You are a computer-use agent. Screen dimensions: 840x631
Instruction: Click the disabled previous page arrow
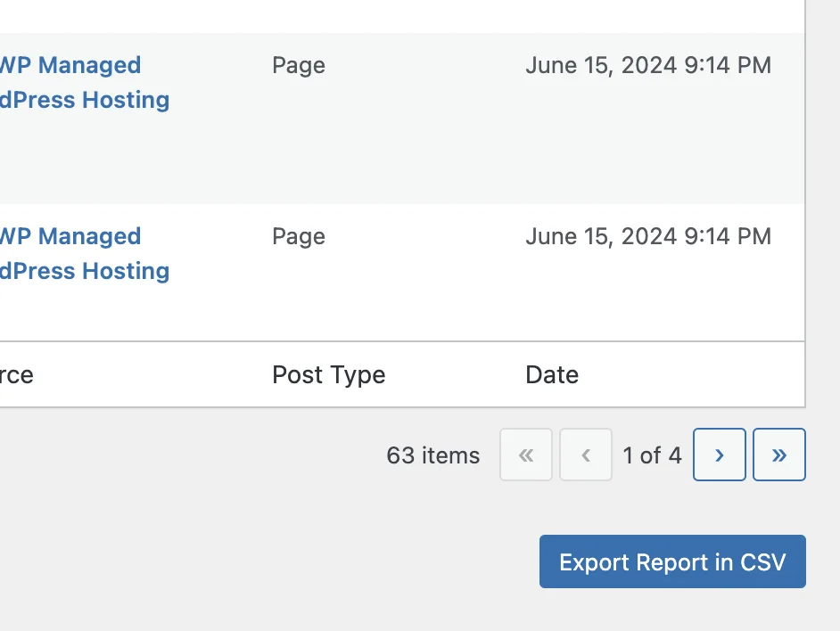586,455
